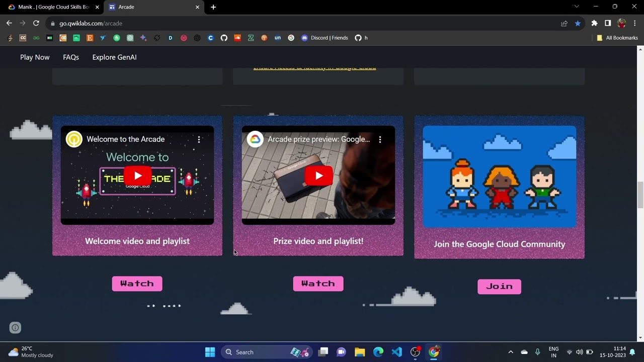Screen dimensions: 644x362
Task: Open the GitHub 'h' bookmark
Action: pyautogui.click(x=361, y=38)
